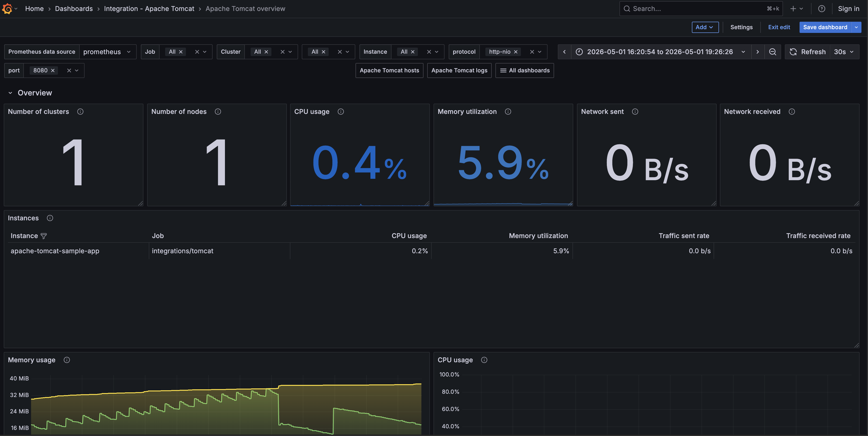The height and width of the screenshot is (436, 868).
Task: Go to Home breadcrumb
Action: click(x=34, y=9)
